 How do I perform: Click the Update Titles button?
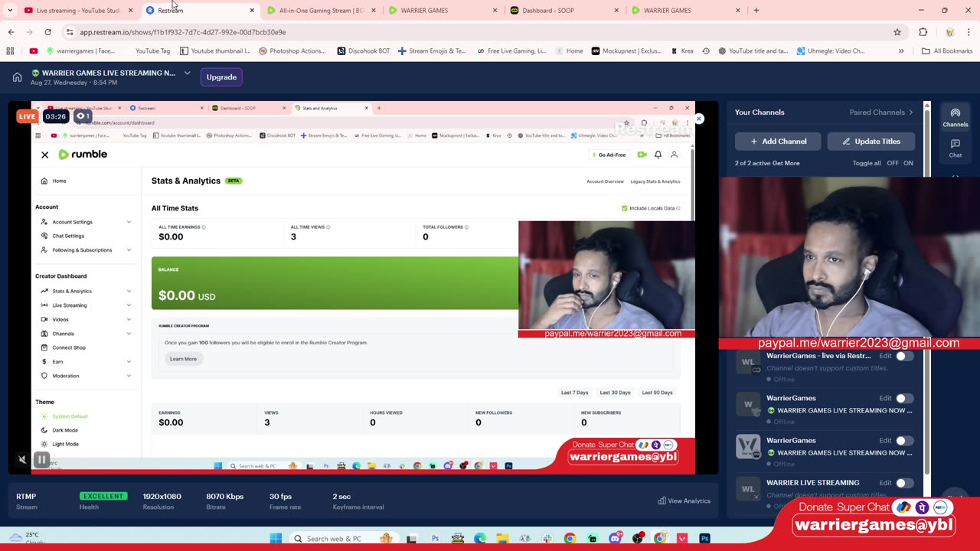(x=871, y=141)
